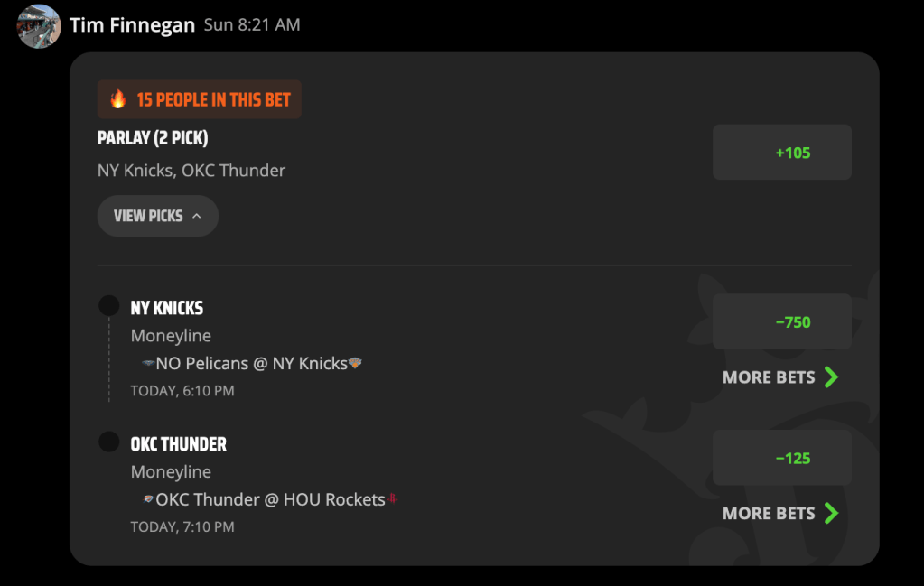
Task: Click the 15 People In This Bet badge
Action: point(200,99)
